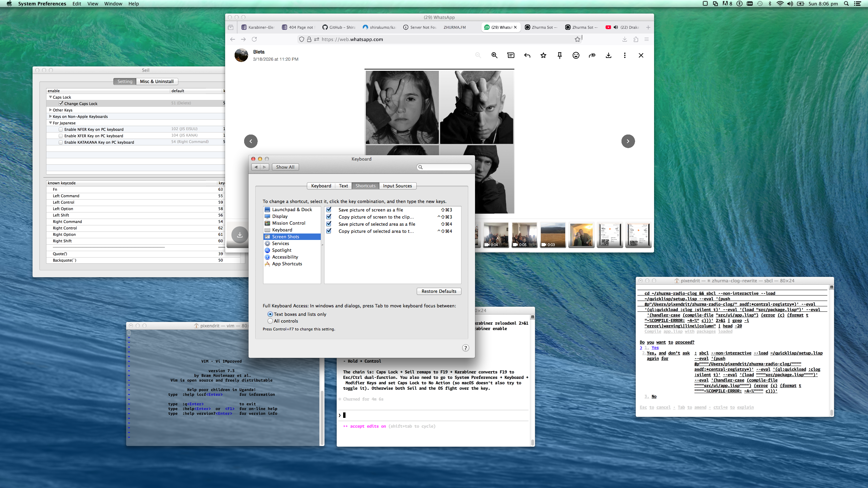The width and height of the screenshot is (868, 488).
Task: Expand Keys on Non-Apple Keyboards section
Action: [x=51, y=116]
